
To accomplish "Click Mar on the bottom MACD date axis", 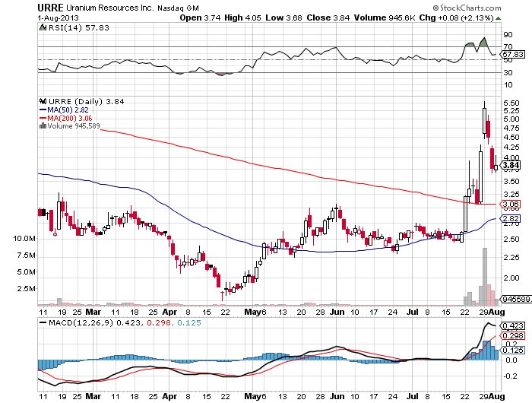I will 93,396.
